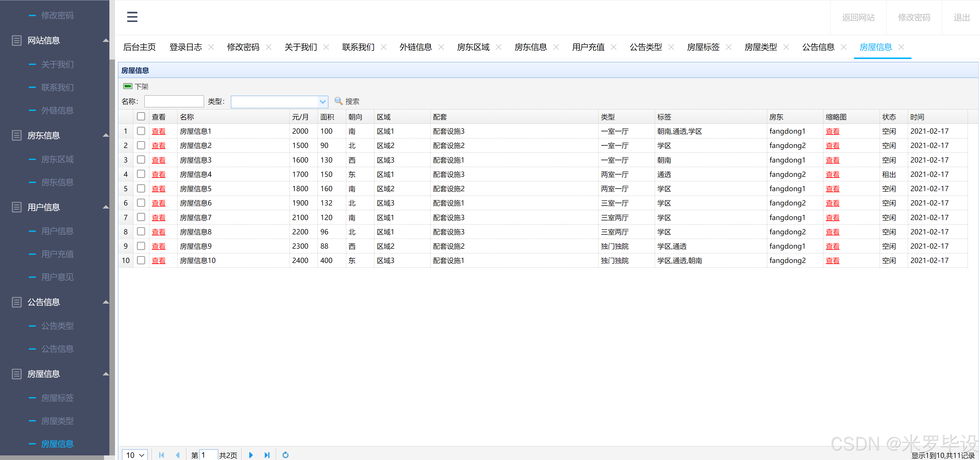This screenshot has height=460, width=980.
Task: Click the search magnifier icon
Action: [338, 101]
